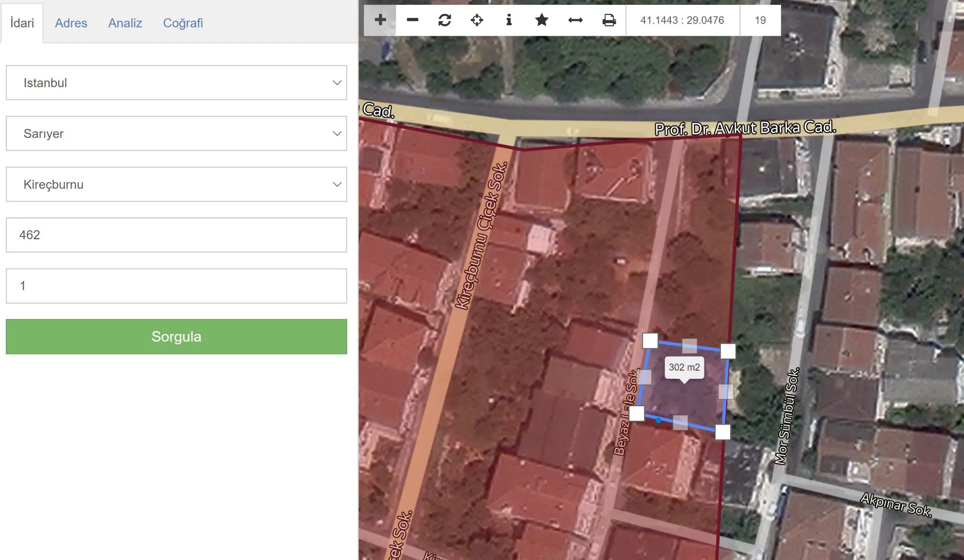Select the distance measure arrows tool

(575, 20)
